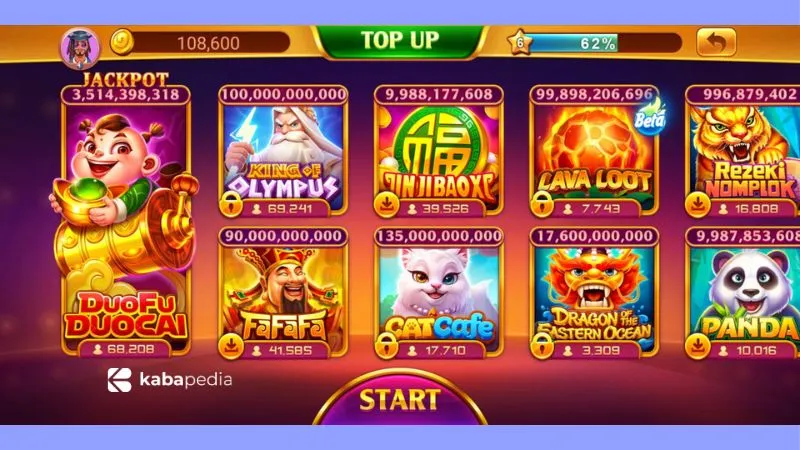
Task: Click the gold coin balance icon
Action: [122, 42]
